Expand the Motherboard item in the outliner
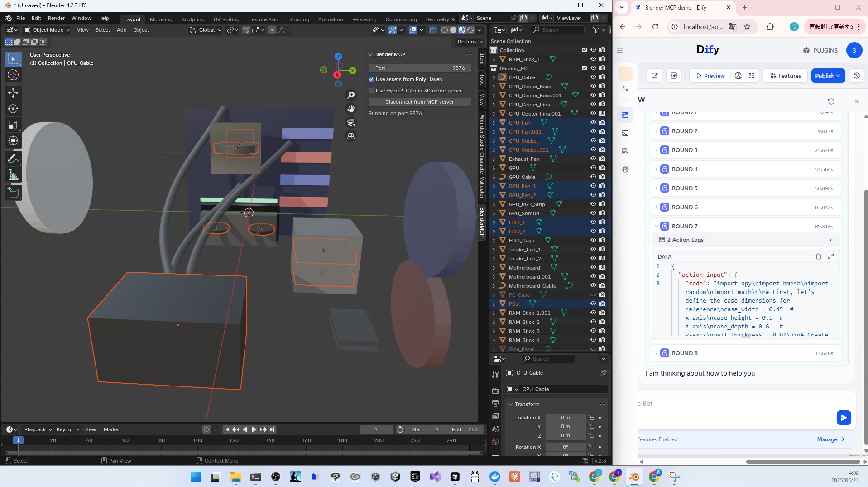868x487 pixels. pyautogui.click(x=494, y=268)
